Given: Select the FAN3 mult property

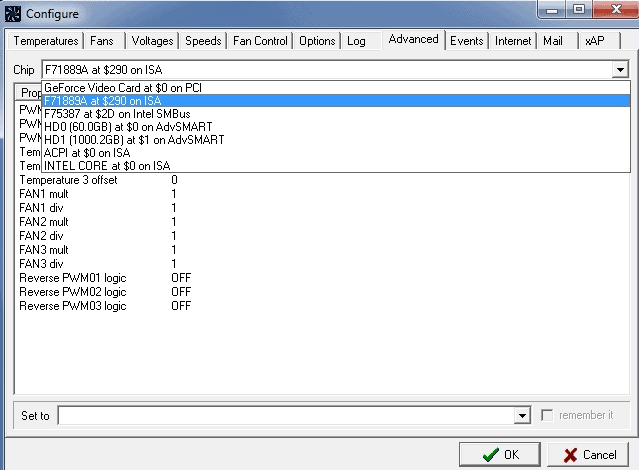Looking at the screenshot, I should coord(44,250).
